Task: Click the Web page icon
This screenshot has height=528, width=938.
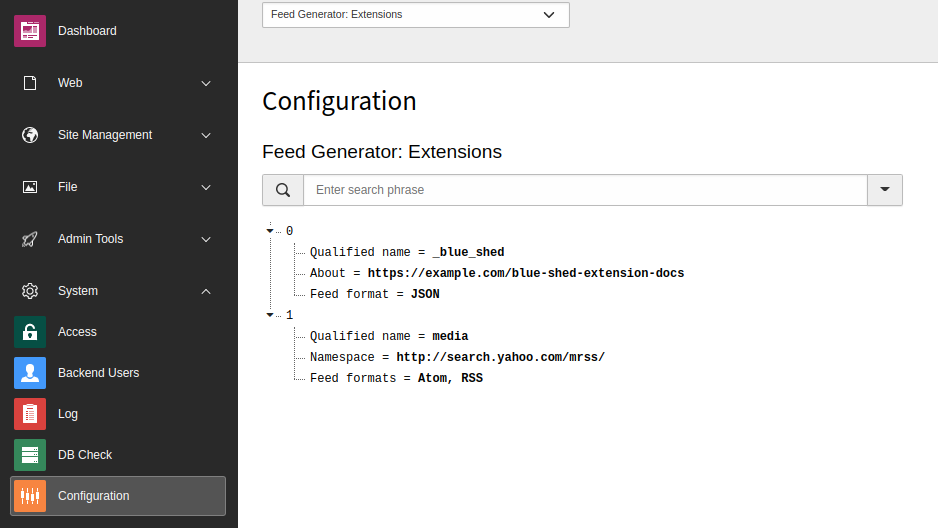Action: [x=30, y=83]
